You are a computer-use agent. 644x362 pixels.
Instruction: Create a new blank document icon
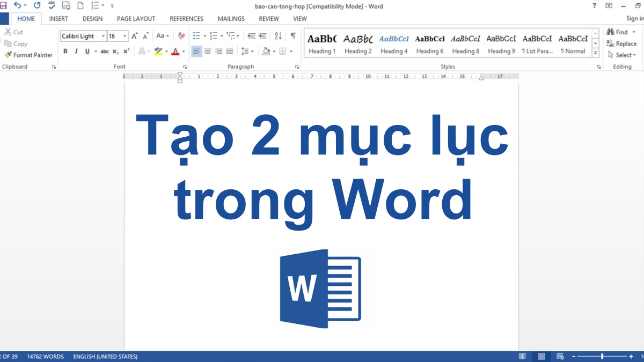pyautogui.click(x=80, y=5)
